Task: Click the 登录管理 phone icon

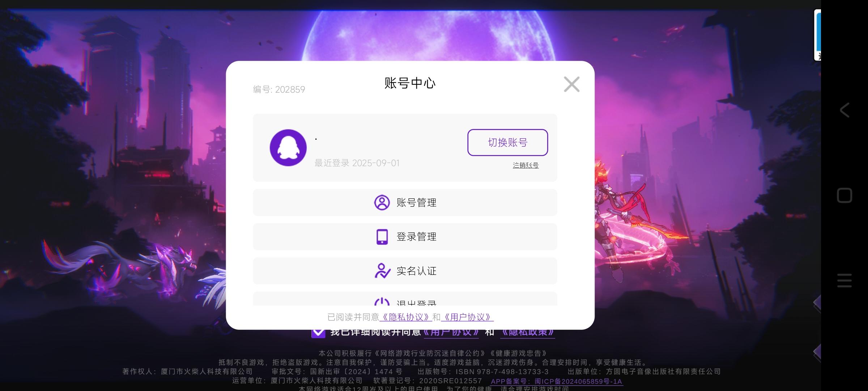Action: pyautogui.click(x=382, y=237)
